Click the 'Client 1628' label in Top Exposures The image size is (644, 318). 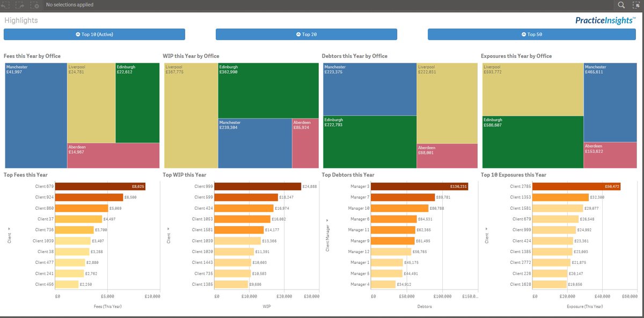pos(521,284)
